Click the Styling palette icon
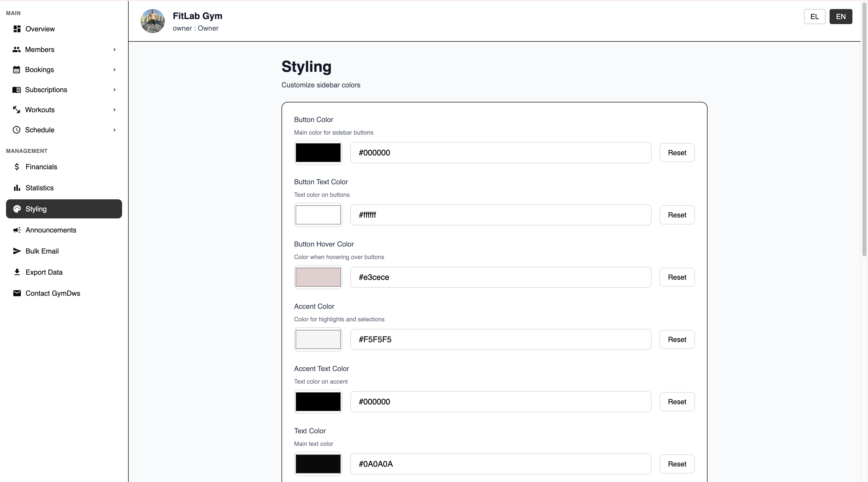Screen dimensions: 868x482 click(17, 209)
